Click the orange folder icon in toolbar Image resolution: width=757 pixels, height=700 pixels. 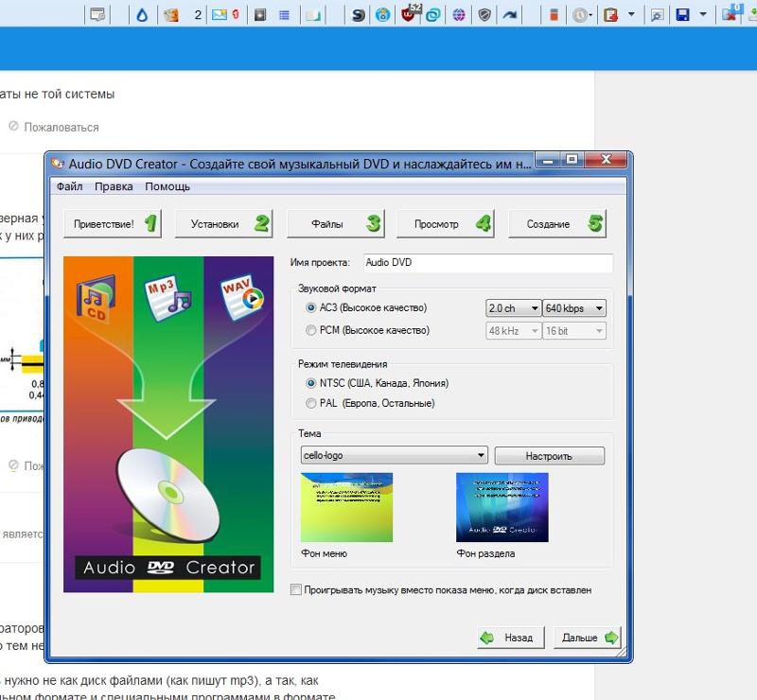tap(170, 15)
